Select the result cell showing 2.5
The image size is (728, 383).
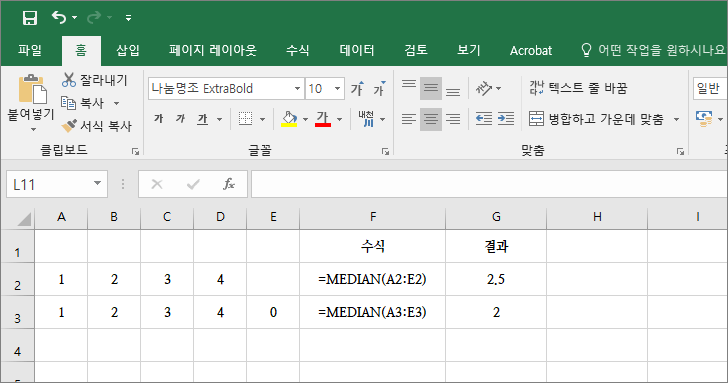point(496,279)
